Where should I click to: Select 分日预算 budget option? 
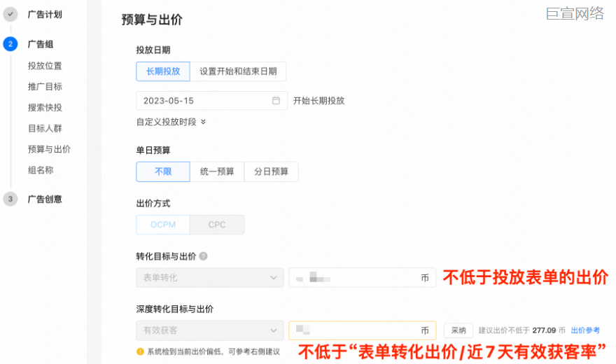(x=271, y=171)
